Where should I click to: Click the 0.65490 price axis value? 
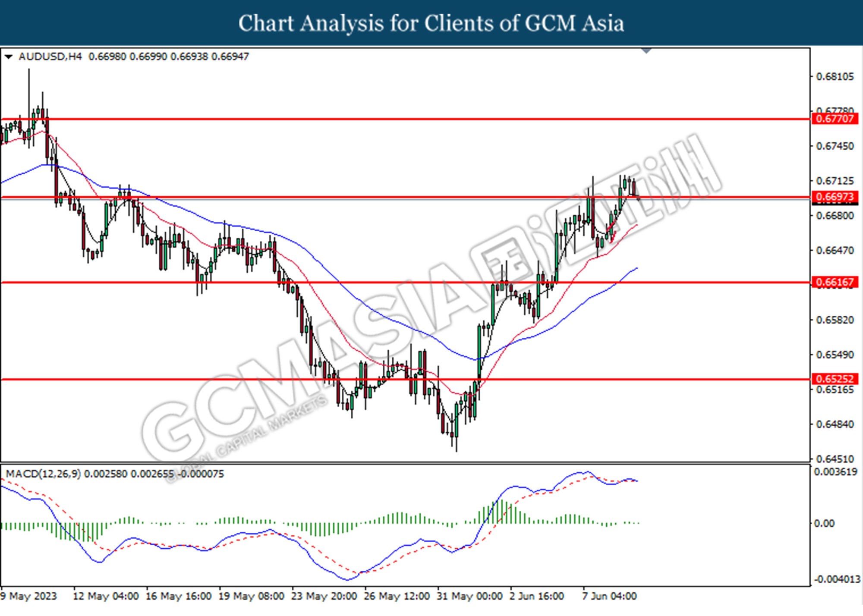click(835, 355)
